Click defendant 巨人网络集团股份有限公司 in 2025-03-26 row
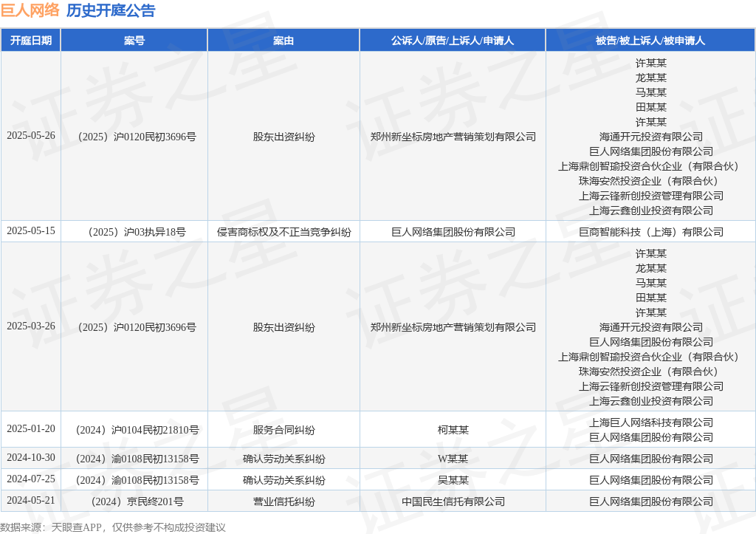Screen dimensions: 756x534 point(650,342)
